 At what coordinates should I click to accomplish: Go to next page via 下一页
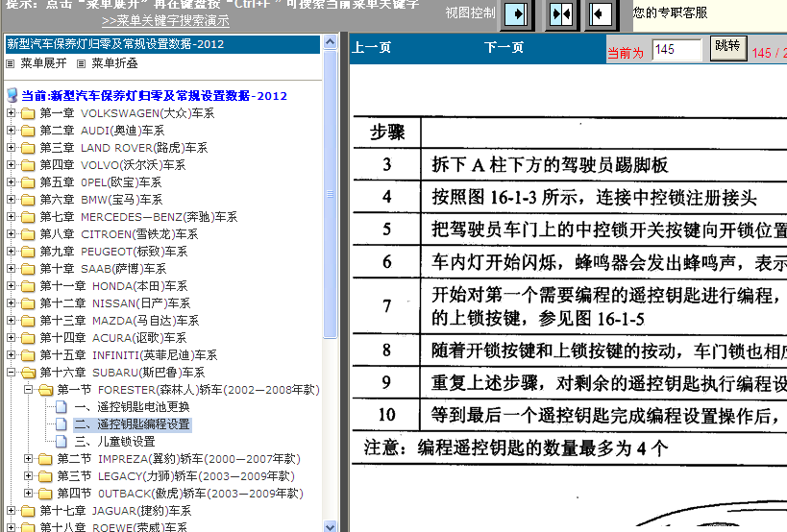[504, 48]
